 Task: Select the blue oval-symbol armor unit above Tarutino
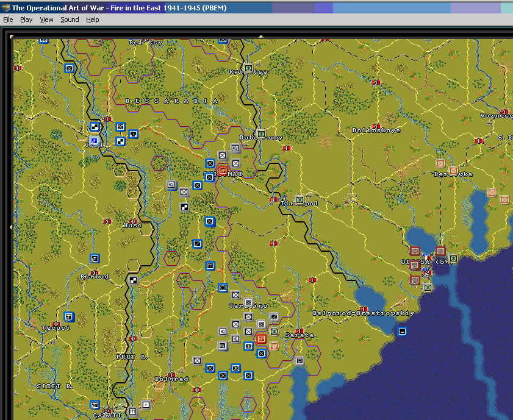point(223,288)
